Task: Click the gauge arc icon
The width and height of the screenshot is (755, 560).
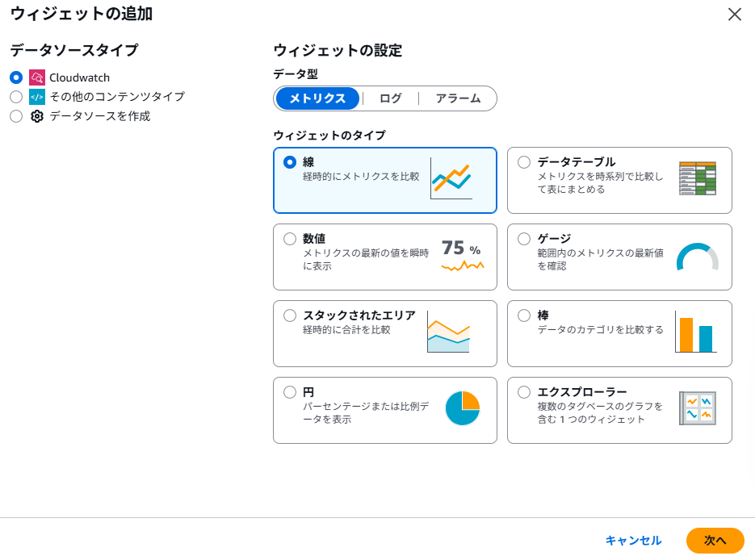Action: pos(697,257)
